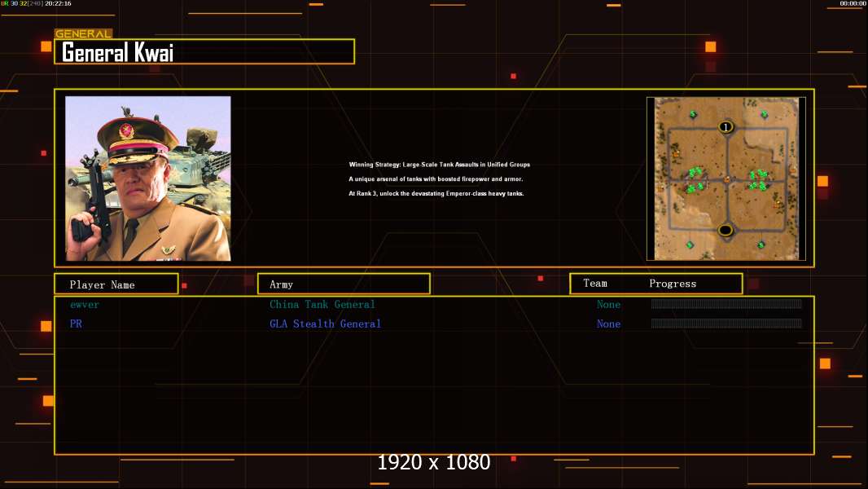Click the top-right supply cash icon on map
The height and width of the screenshot is (489, 868).
click(x=764, y=114)
